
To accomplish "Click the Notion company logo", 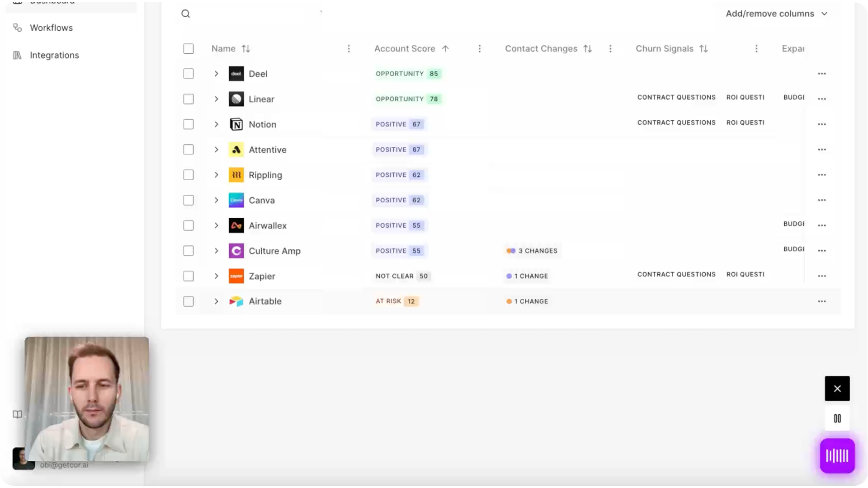I will point(236,124).
